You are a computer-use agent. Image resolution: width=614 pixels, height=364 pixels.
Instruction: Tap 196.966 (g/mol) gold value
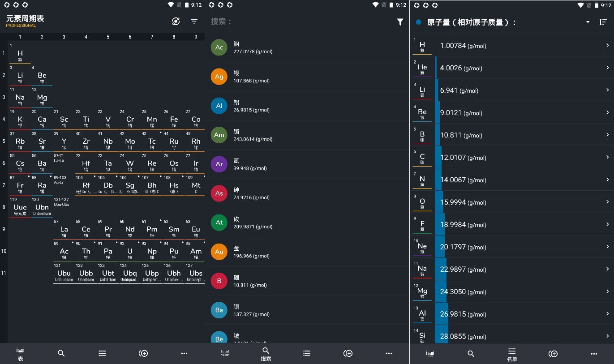click(x=251, y=256)
